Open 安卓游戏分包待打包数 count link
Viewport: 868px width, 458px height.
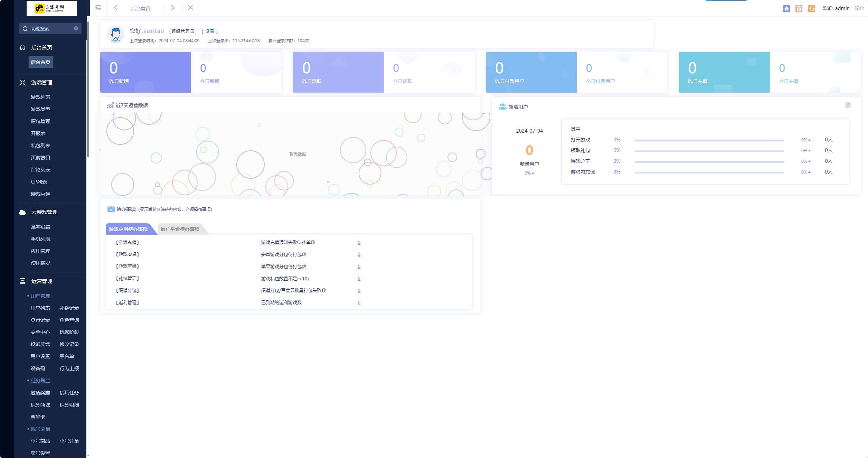(359, 254)
